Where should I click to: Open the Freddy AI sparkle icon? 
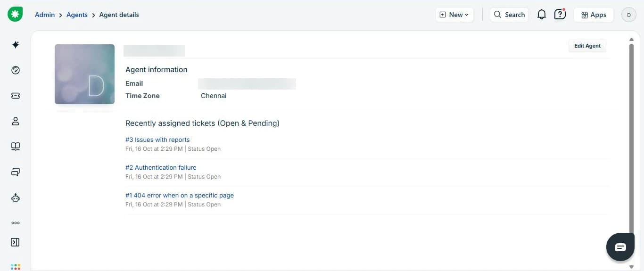16,45
